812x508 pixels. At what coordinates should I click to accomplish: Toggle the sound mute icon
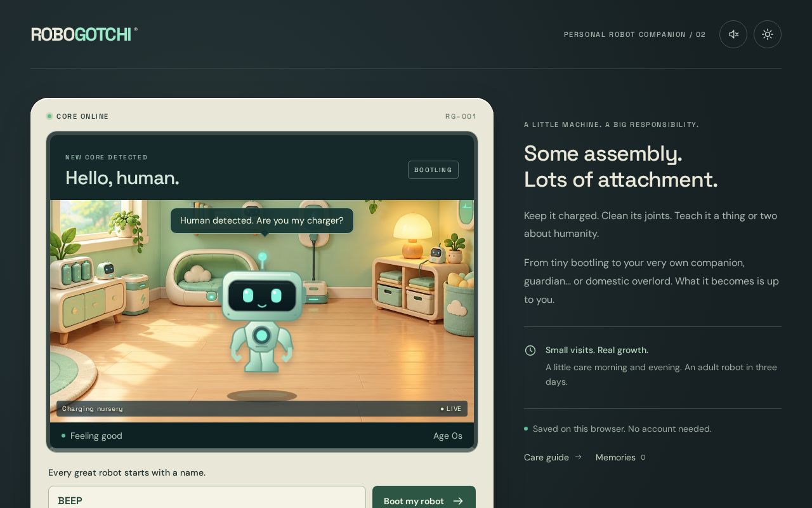733,34
